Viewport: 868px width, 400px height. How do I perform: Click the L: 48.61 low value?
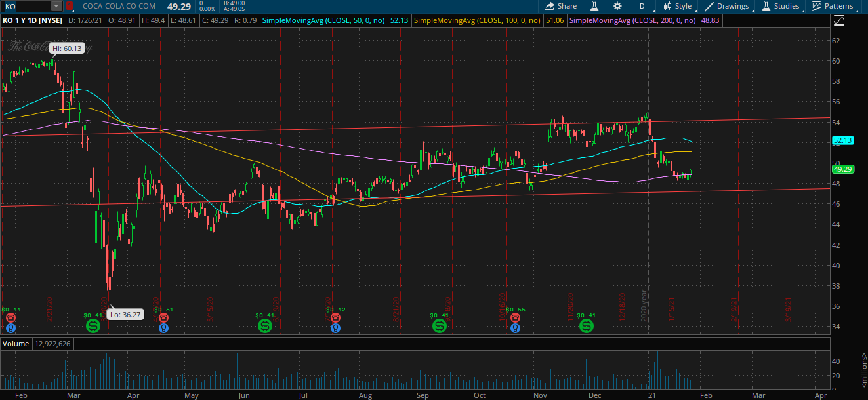(182, 21)
